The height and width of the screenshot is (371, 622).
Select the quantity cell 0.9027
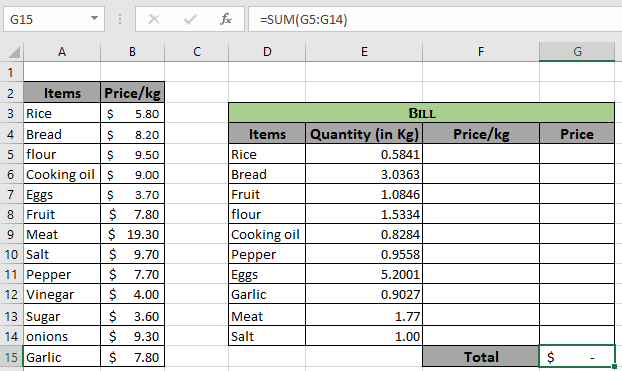364,294
